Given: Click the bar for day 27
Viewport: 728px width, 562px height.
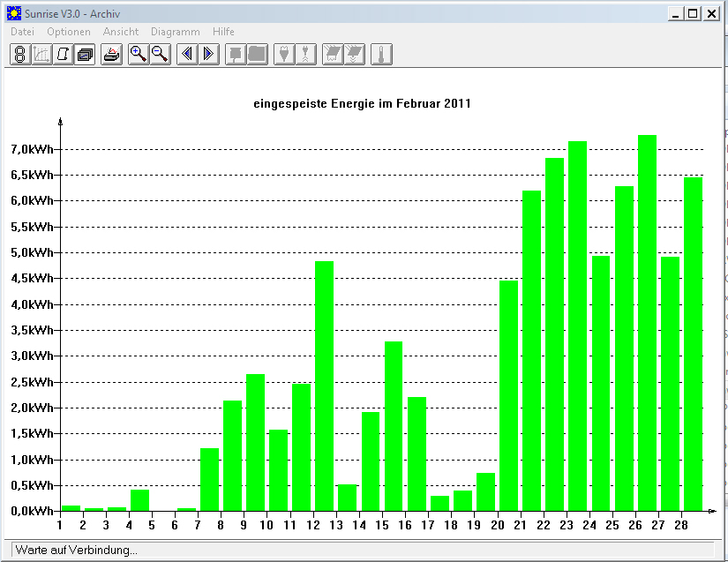Looking at the screenshot, I should point(670,384).
